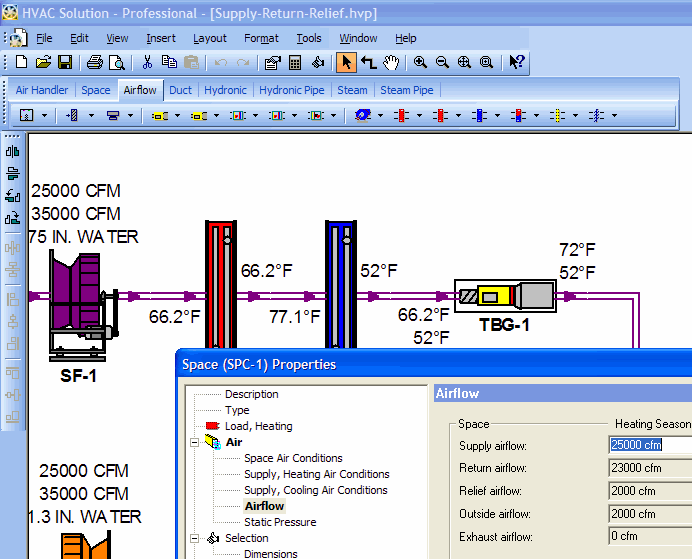Select Supply, Cooling Air Conditions item

tap(316, 490)
